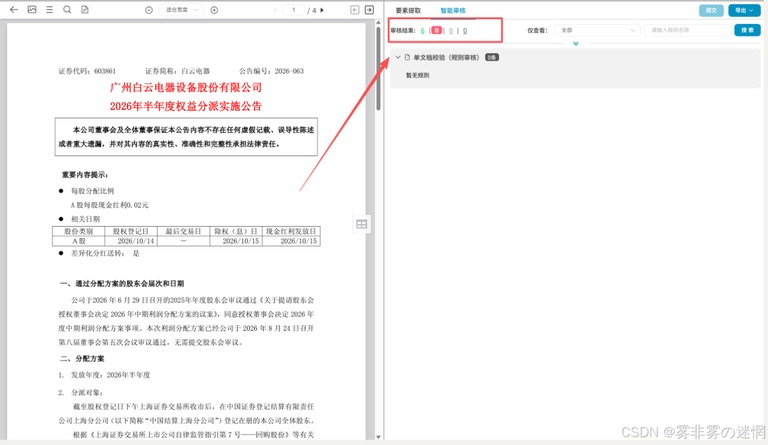
Task: Click the heading 二、分配方案
Action: tap(82, 359)
